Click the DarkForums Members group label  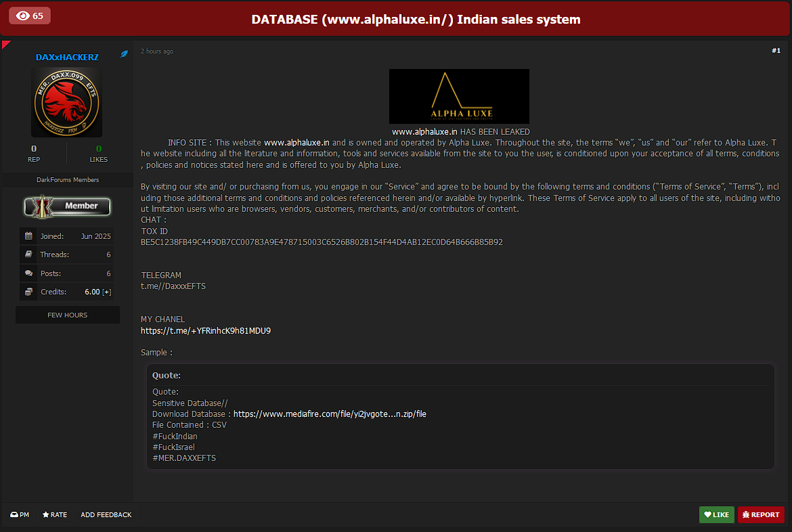coord(68,180)
